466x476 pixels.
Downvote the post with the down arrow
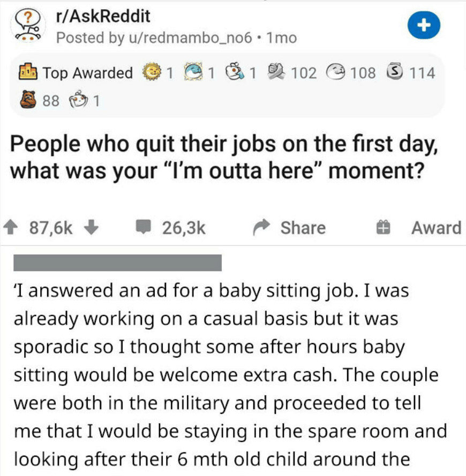coord(91,227)
